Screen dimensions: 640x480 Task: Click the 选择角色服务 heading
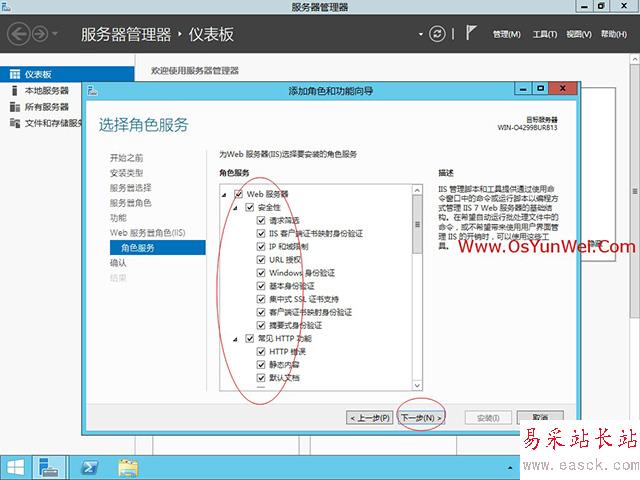click(x=144, y=125)
